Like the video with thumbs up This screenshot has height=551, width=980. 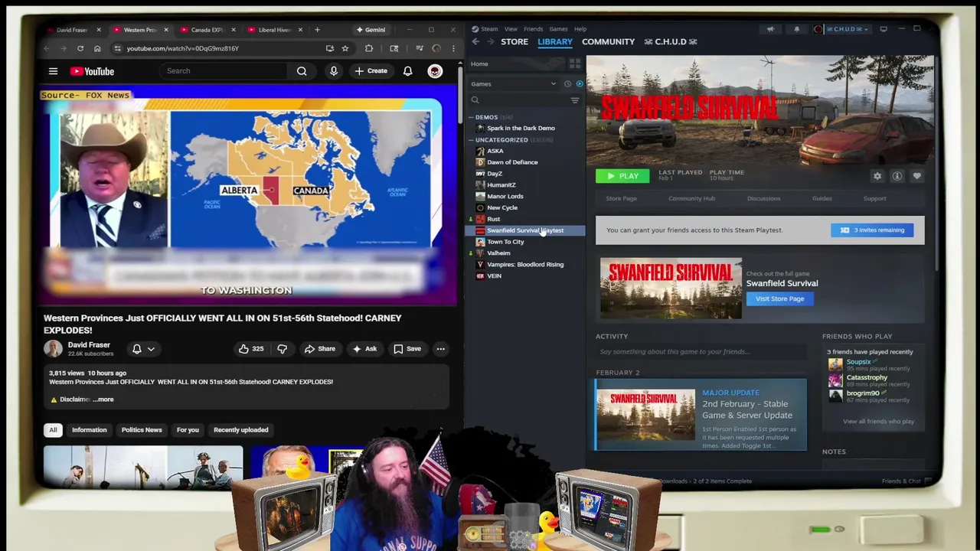(x=250, y=349)
